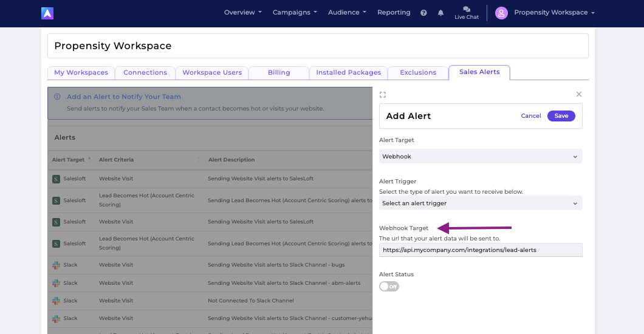Open Propensity Workspace account dropdown

coord(554,12)
